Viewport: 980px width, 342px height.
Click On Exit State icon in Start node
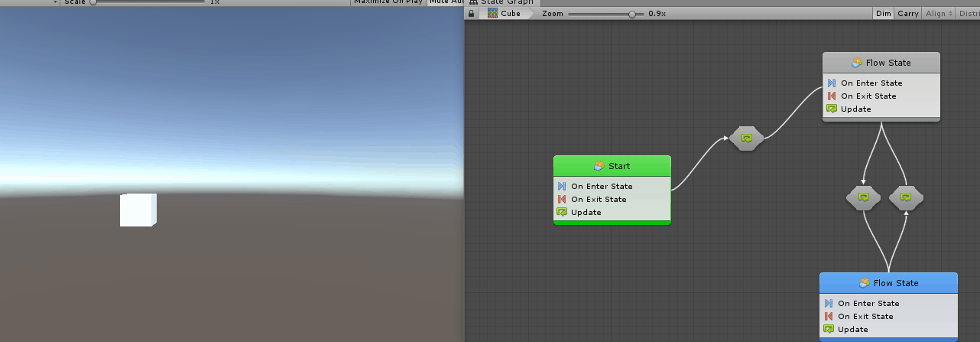[x=562, y=199]
